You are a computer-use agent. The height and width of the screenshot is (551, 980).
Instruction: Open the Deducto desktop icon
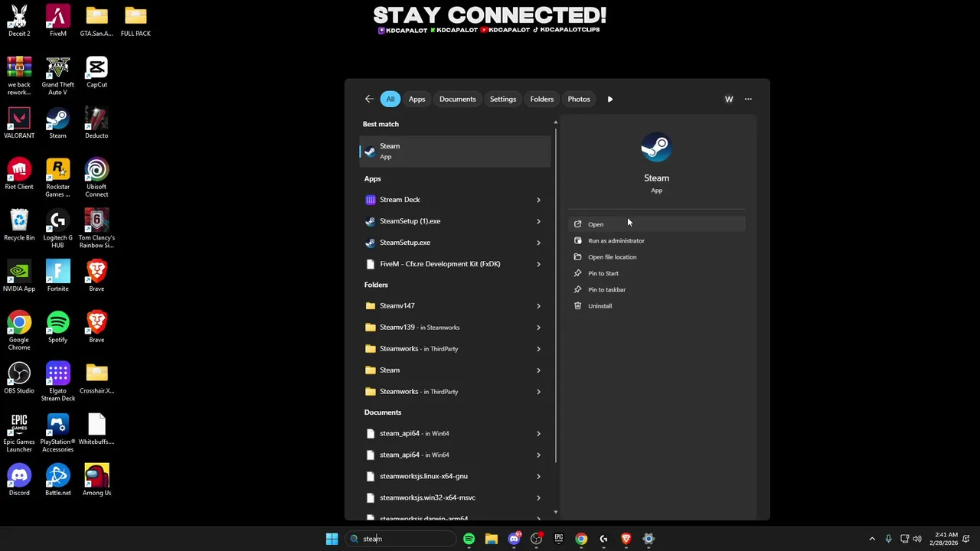coord(96,124)
